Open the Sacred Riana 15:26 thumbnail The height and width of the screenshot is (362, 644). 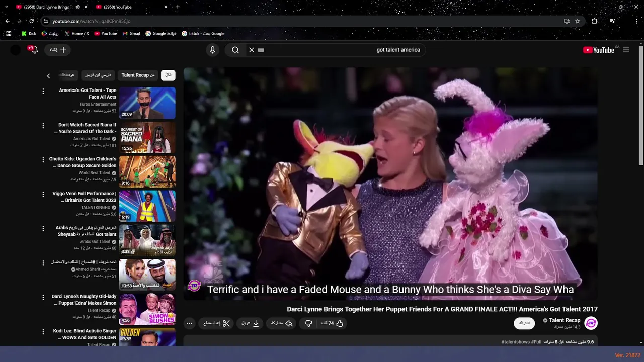tap(147, 137)
